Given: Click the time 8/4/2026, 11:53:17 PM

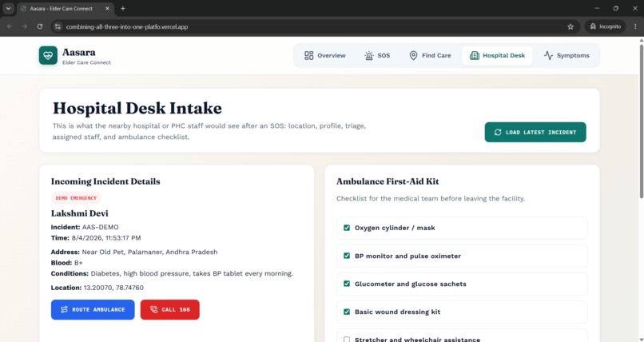Looking at the screenshot, I should pos(106,237).
